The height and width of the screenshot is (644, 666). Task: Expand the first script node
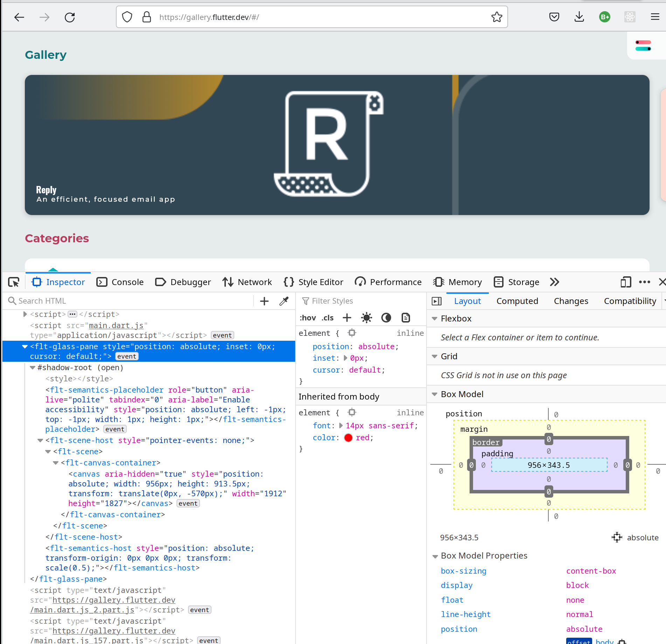pos(25,314)
